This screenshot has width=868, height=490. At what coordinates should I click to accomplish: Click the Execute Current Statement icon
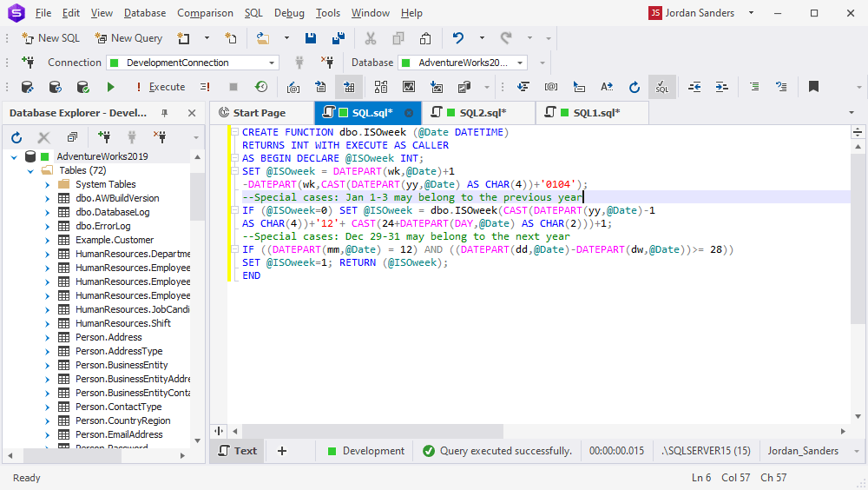[x=206, y=87]
